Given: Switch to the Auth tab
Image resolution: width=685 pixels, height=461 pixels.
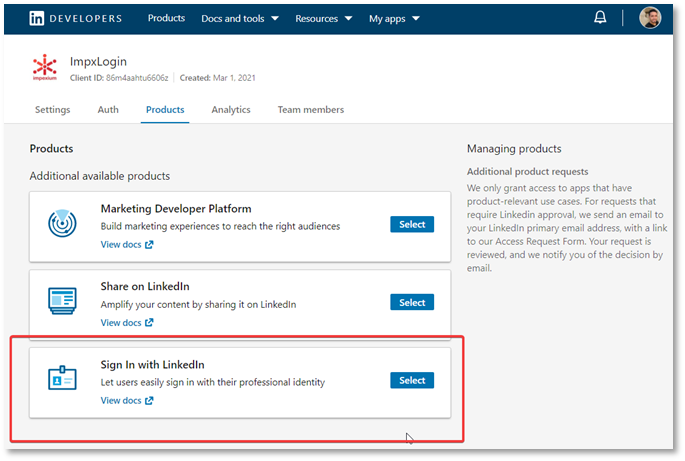Looking at the screenshot, I should click(x=108, y=110).
